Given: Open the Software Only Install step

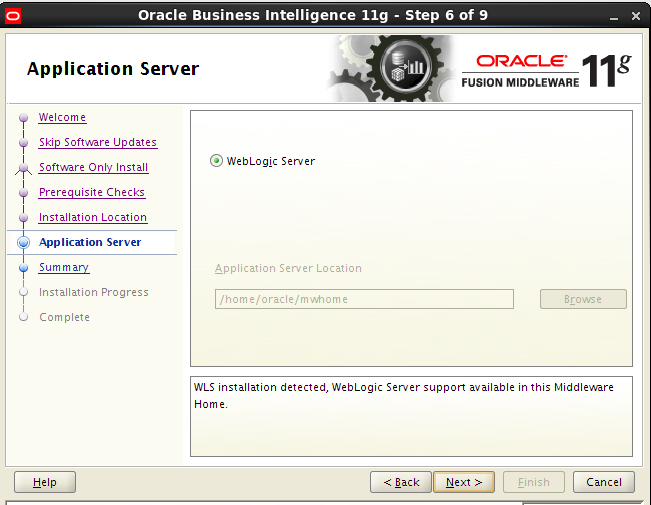Looking at the screenshot, I should click(93, 167).
